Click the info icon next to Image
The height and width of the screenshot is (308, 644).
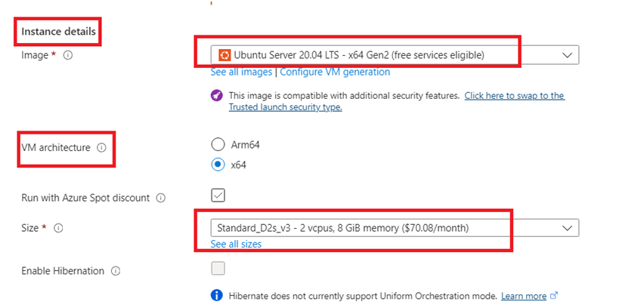click(68, 55)
